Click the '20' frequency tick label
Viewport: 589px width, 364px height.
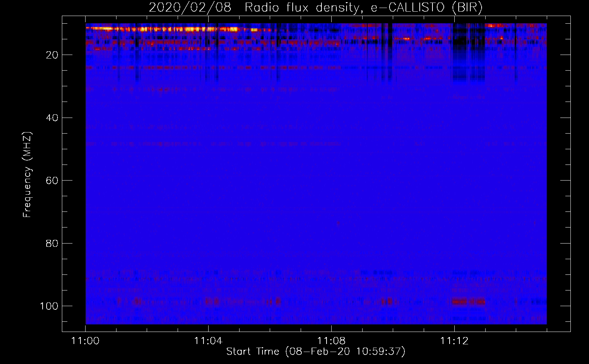click(52, 55)
